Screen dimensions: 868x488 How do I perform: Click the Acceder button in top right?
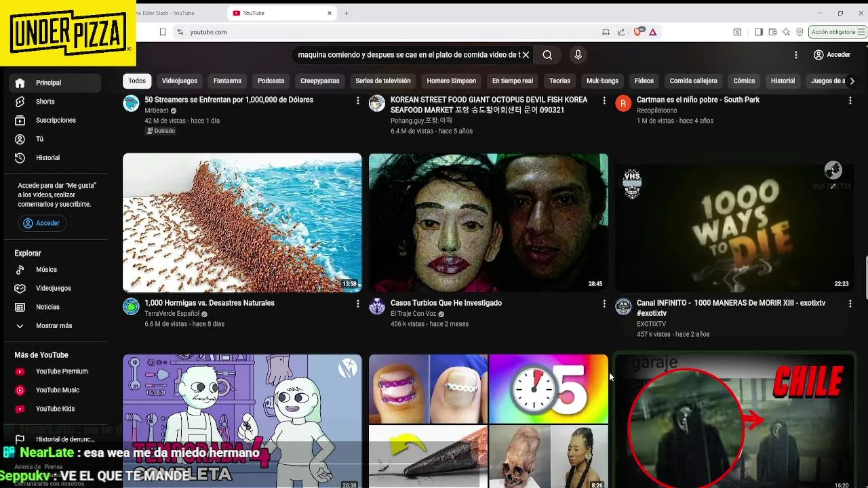(831, 55)
